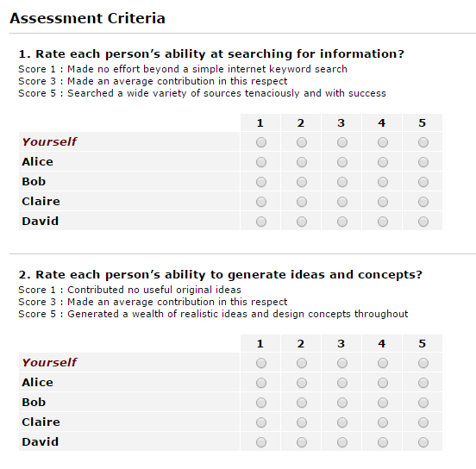Pick score 5 for Claire in question 1
The width and height of the screenshot is (476, 469).
pos(423,202)
